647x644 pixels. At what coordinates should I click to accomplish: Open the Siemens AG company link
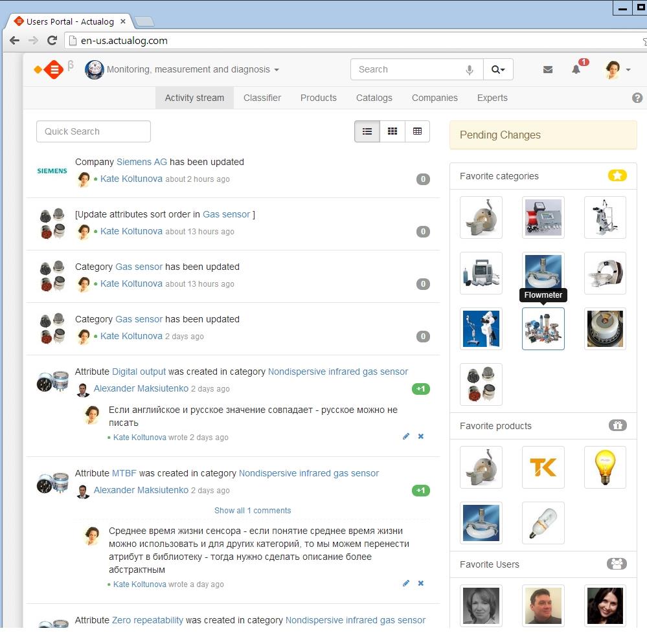tap(142, 162)
